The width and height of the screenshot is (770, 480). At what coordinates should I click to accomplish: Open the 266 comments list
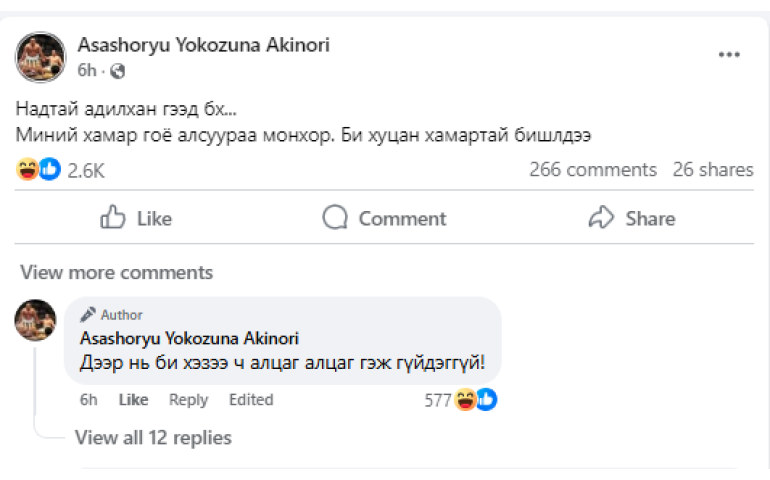pyautogui.click(x=592, y=170)
